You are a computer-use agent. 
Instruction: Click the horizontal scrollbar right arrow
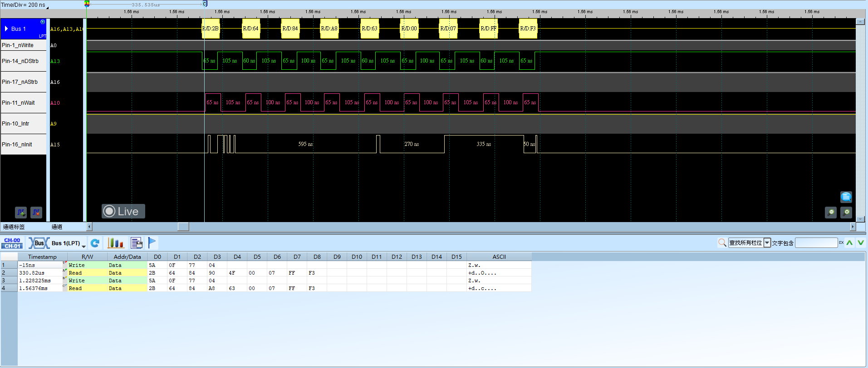click(853, 227)
